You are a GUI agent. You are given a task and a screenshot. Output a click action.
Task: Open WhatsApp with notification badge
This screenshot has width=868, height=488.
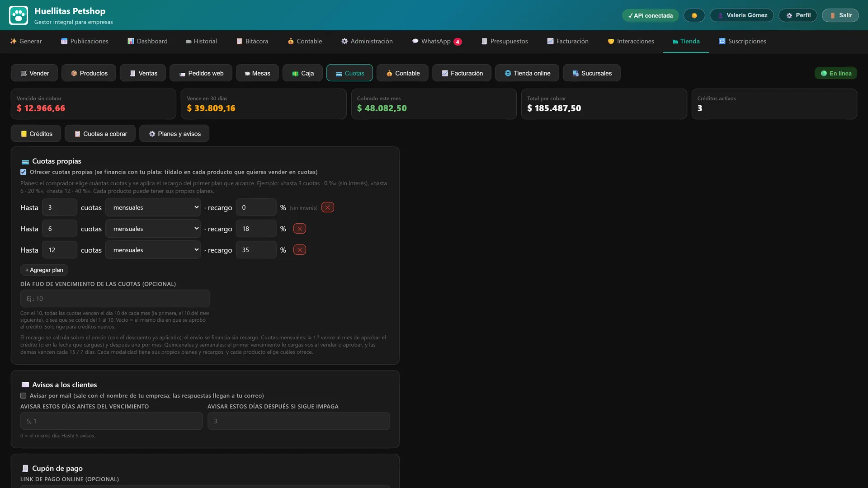tap(437, 41)
